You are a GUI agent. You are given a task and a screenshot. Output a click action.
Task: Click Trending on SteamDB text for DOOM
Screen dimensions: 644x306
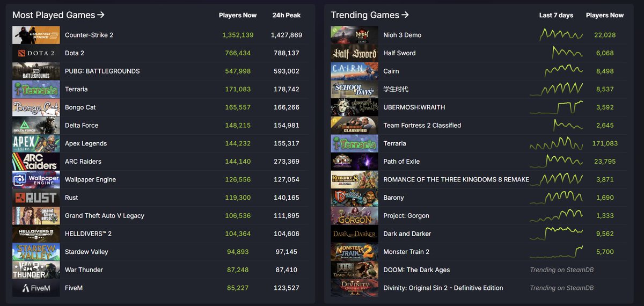click(x=561, y=270)
